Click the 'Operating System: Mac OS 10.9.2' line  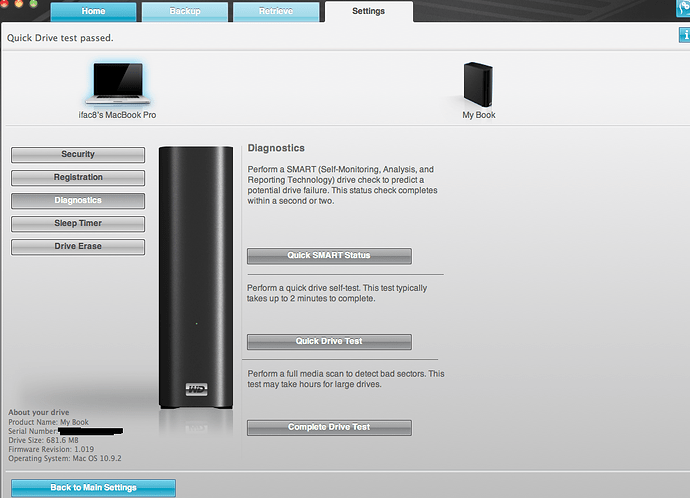click(x=65, y=458)
